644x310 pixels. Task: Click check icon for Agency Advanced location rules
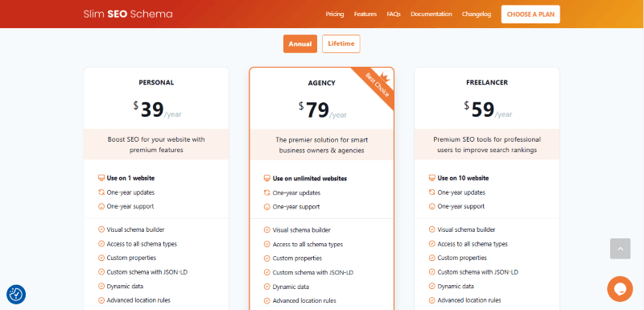[x=267, y=300]
